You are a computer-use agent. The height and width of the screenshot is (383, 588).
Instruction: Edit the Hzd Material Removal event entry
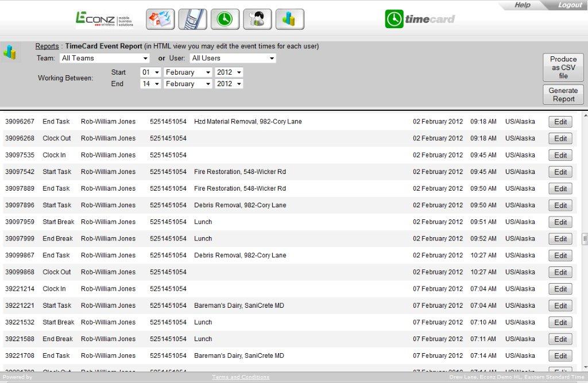pyautogui.click(x=560, y=121)
